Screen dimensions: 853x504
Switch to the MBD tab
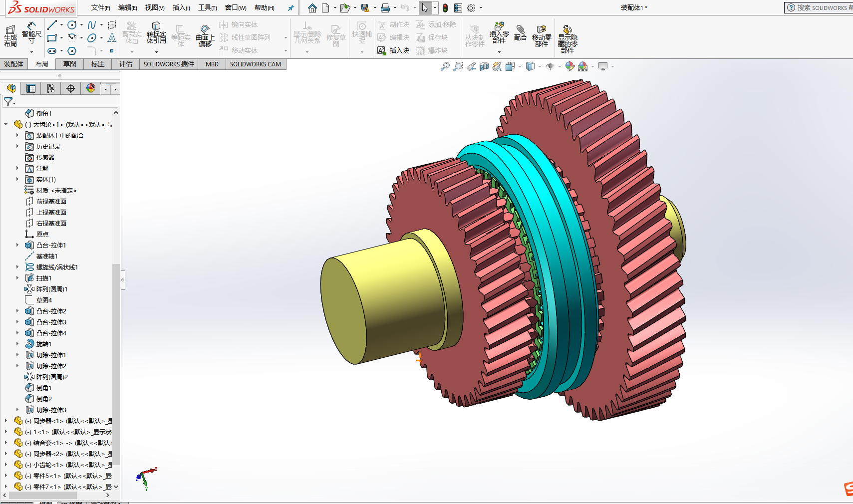[x=212, y=64]
